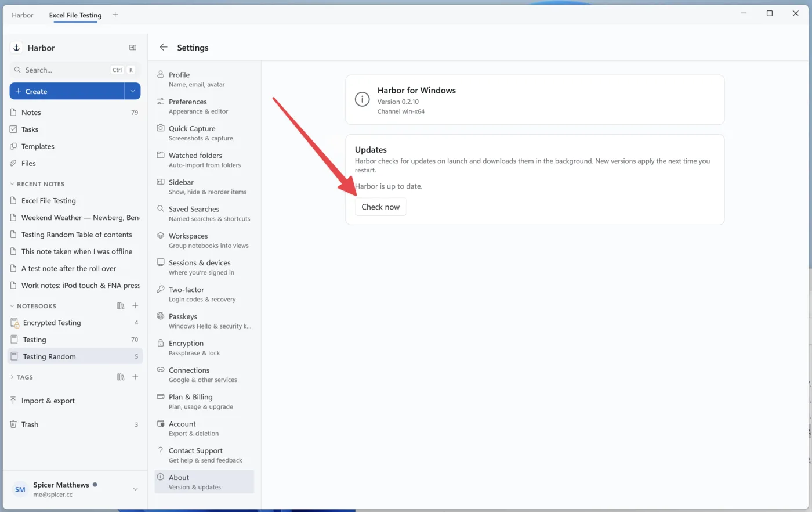Image resolution: width=812 pixels, height=512 pixels.
Task: Open Work notes: iPod touch note
Action: [x=75, y=286]
